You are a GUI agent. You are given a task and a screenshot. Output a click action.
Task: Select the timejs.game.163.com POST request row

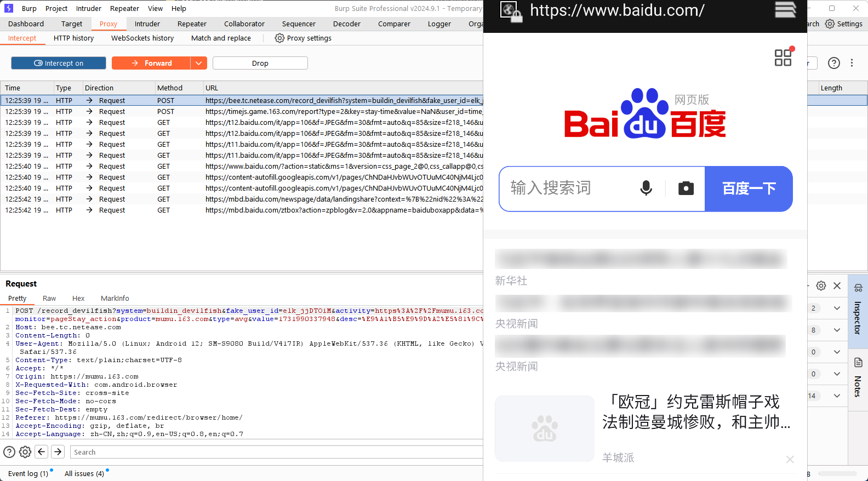click(241, 112)
